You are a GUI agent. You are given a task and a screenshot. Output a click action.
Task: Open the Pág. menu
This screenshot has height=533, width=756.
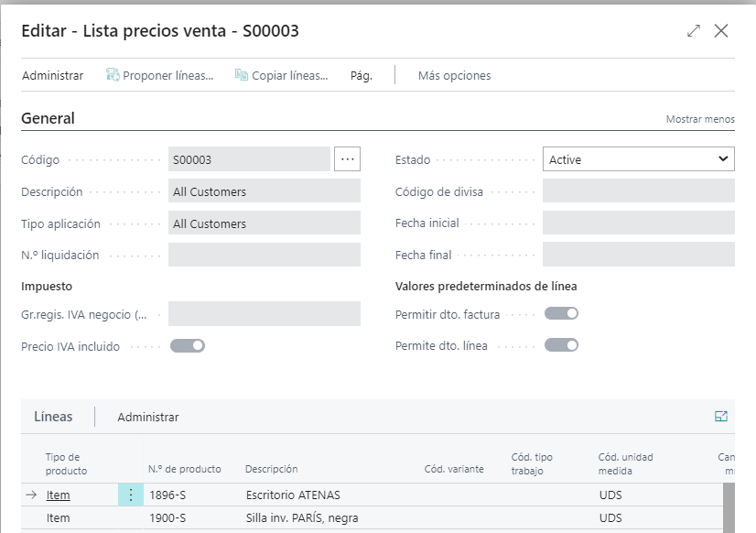point(361,76)
